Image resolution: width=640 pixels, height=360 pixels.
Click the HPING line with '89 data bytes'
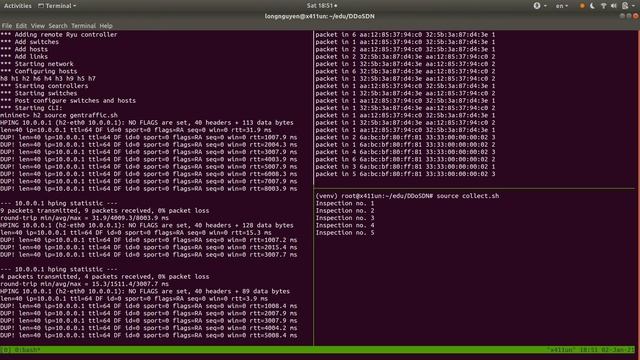coord(145,292)
